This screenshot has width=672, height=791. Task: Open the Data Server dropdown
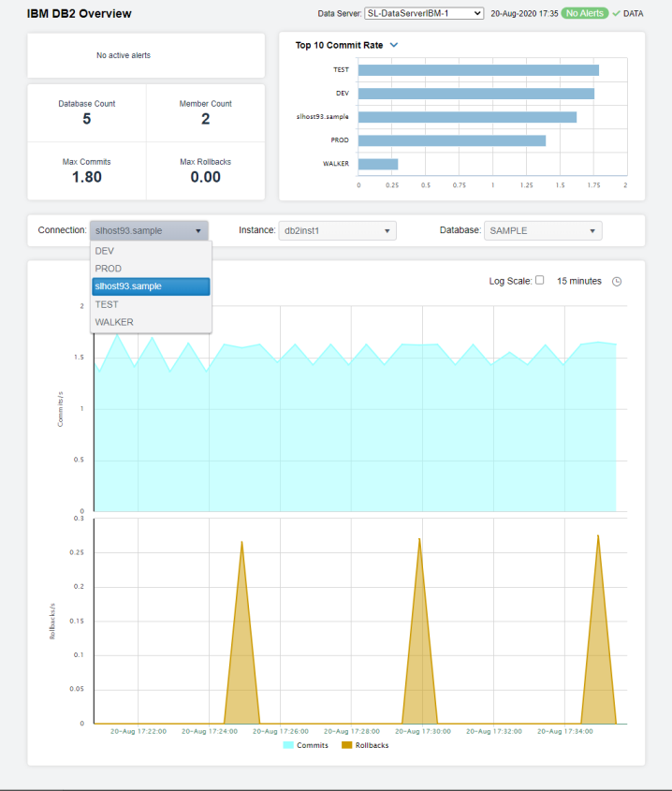tap(424, 14)
